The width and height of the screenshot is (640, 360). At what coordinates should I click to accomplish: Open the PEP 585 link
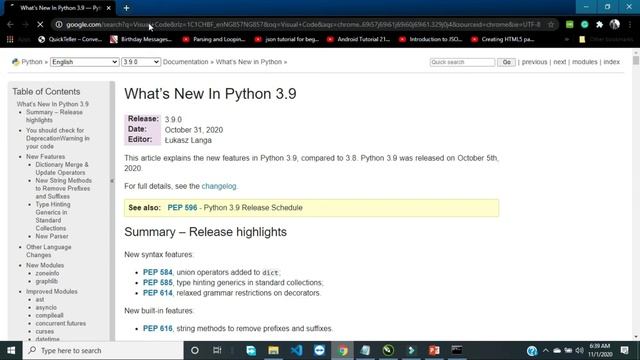click(158, 282)
